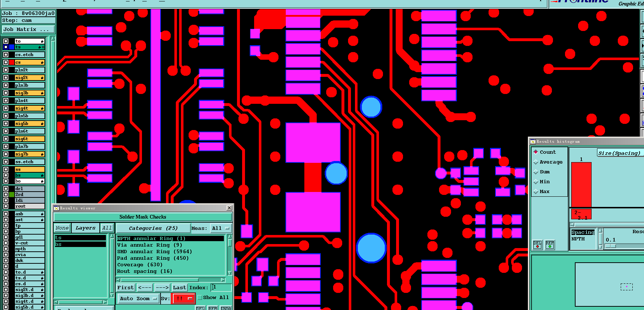Viewport: 644px width, 310px height.
Task: Click the edit marker icon on layer sig4t
Action: click(x=42, y=108)
